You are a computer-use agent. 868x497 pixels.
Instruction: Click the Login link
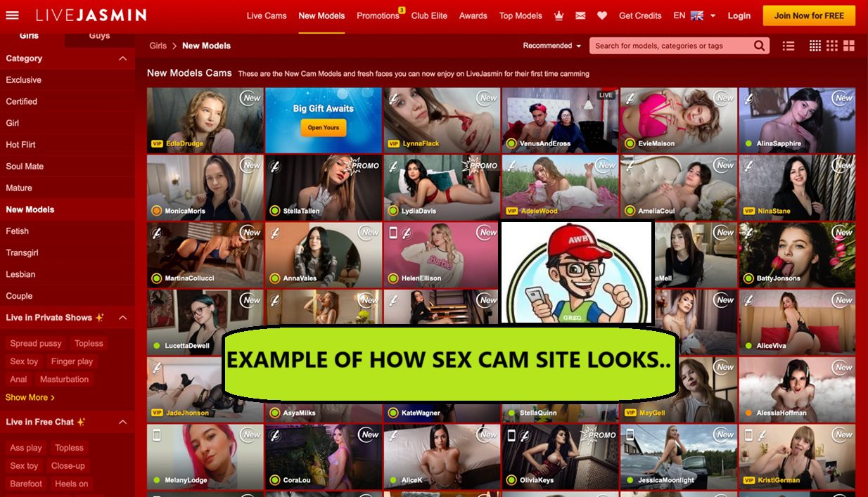tap(739, 15)
